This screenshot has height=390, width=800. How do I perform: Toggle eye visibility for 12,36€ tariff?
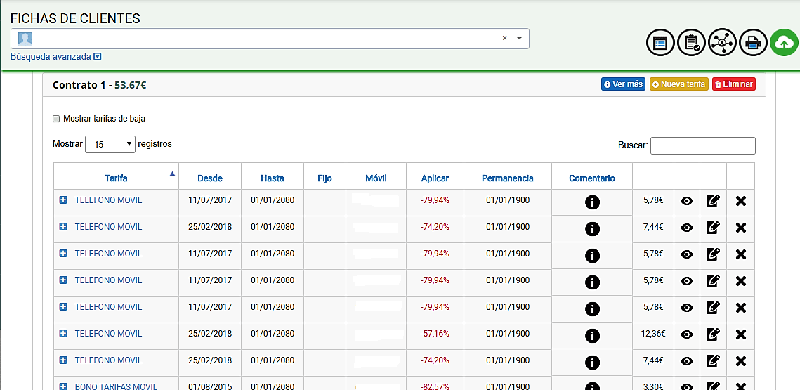point(687,335)
